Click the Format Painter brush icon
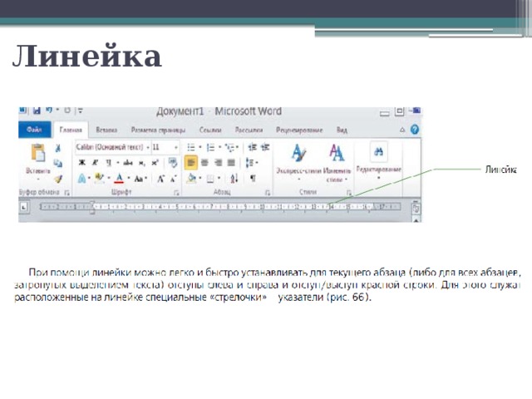 [x=58, y=179]
